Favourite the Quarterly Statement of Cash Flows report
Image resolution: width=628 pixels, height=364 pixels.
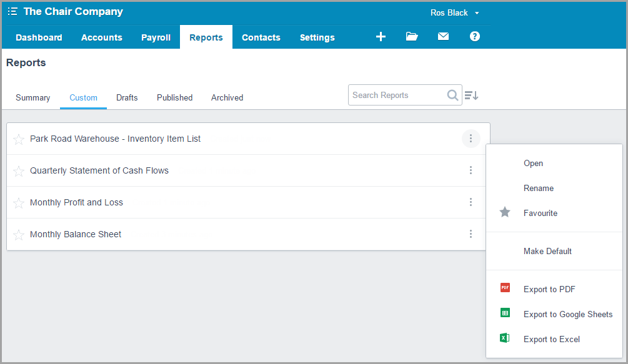tap(19, 170)
